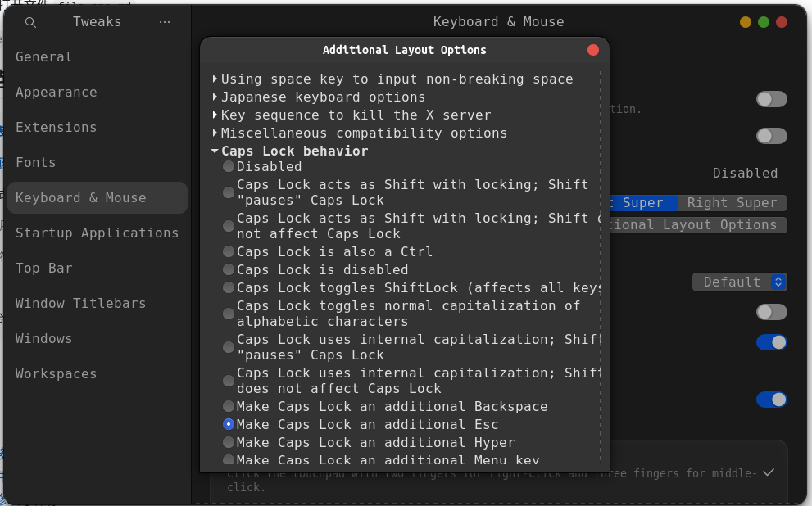This screenshot has width=812, height=506.
Task: Expand Key sequence to kill the X server
Action: pos(215,115)
